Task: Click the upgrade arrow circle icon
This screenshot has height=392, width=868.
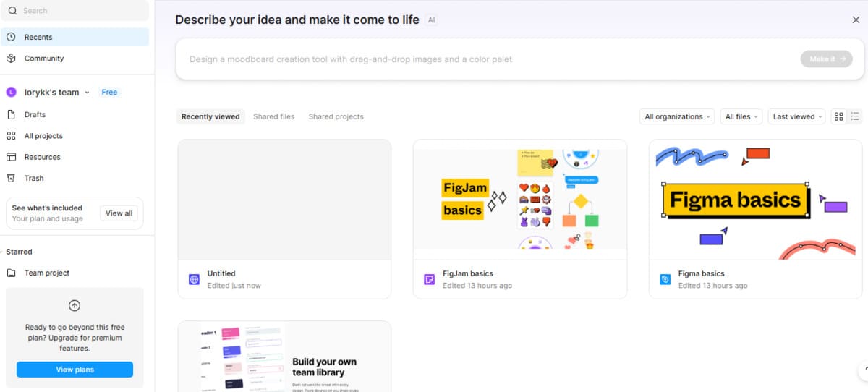Action: click(x=75, y=306)
